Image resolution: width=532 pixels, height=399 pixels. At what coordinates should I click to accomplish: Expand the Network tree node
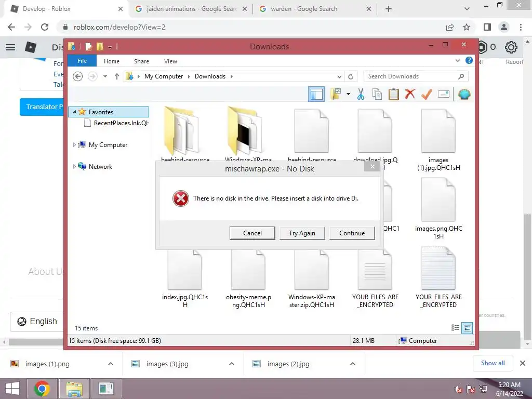[x=74, y=167]
